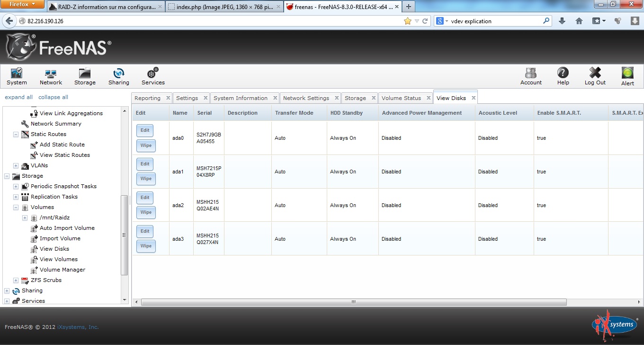Close the View Disks tab
This screenshot has height=345, width=644.
(x=473, y=98)
